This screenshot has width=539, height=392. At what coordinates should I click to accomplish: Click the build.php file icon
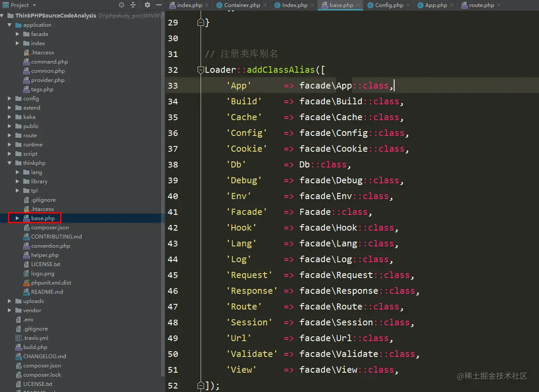tap(18, 347)
